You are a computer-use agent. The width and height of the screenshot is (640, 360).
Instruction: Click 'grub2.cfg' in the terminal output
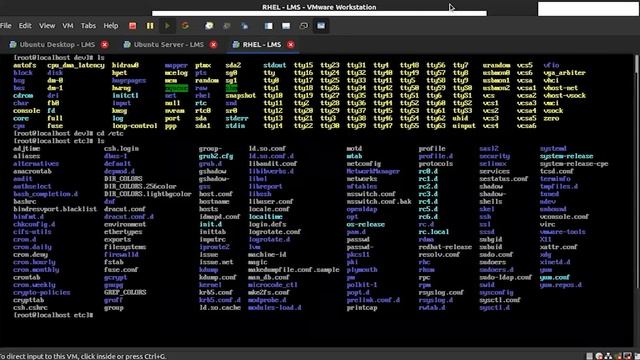click(x=216, y=156)
